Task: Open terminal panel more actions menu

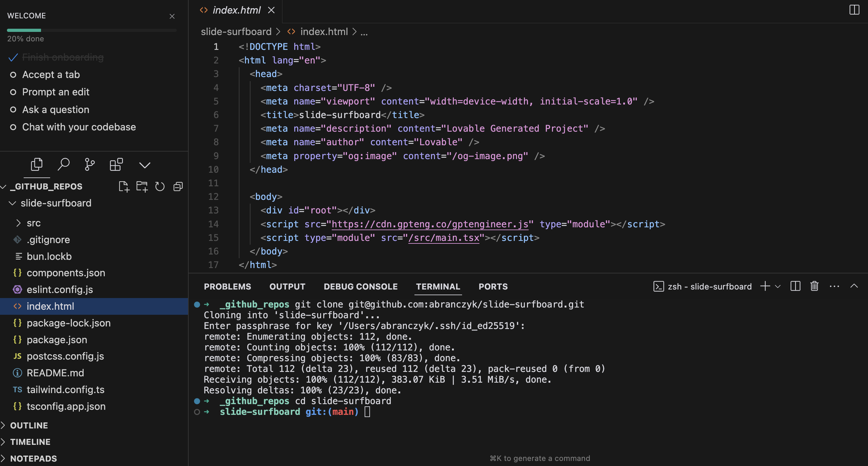Action: 834,286
